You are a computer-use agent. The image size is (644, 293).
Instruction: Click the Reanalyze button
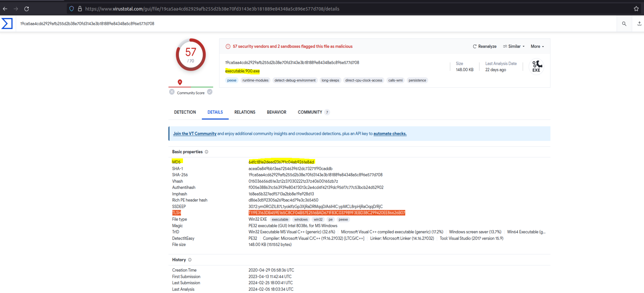tap(485, 47)
